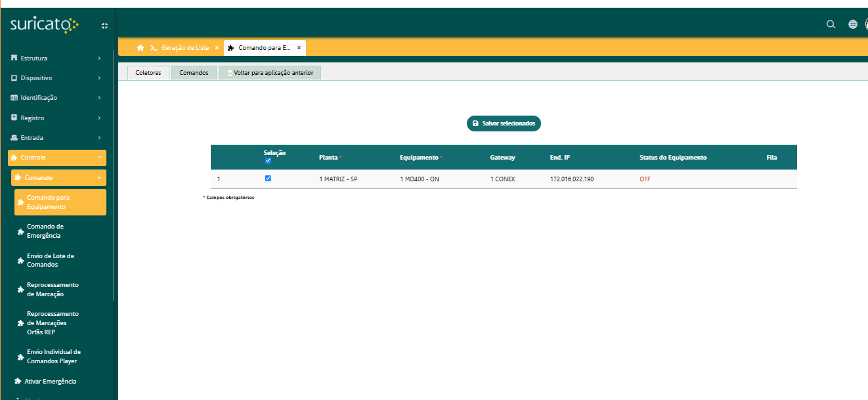
Task: Expand the Identificação menu chevron
Action: click(x=99, y=98)
